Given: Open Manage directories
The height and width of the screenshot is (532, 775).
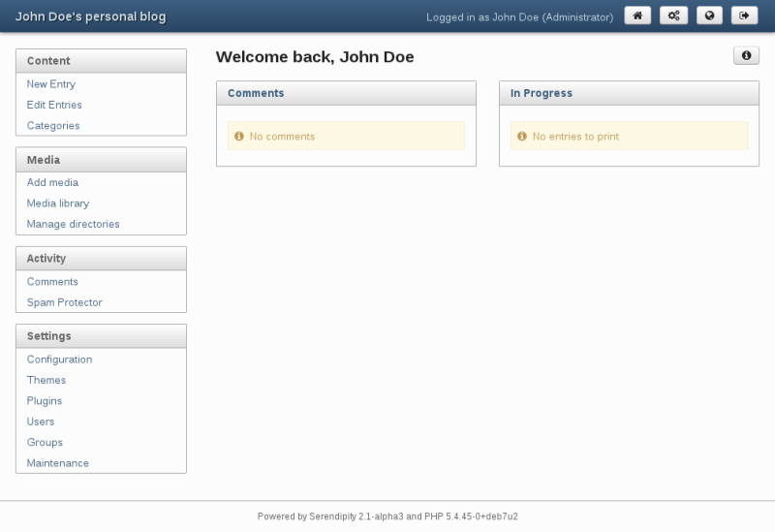Looking at the screenshot, I should click(x=74, y=224).
